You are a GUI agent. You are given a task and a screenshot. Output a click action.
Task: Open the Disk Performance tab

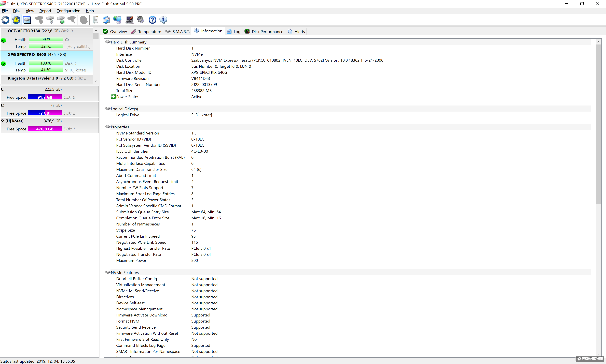[264, 31]
